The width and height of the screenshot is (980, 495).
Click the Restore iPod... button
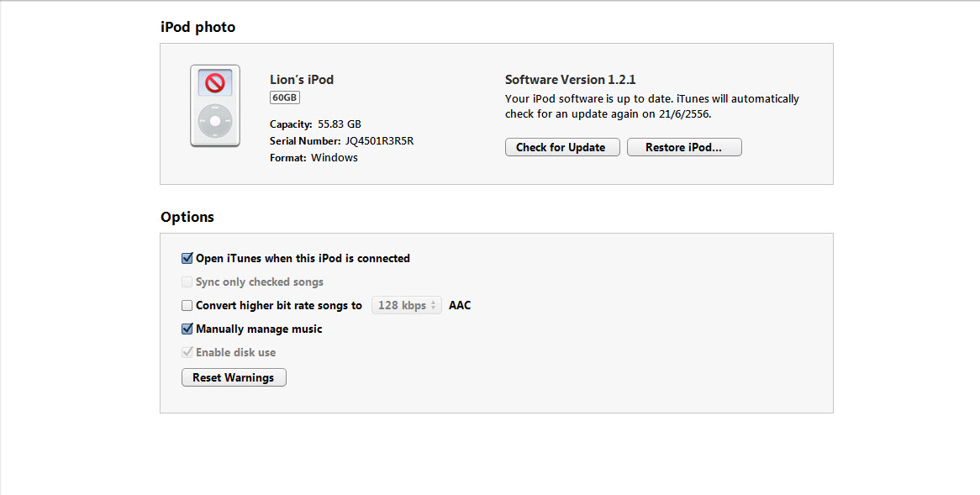(684, 148)
